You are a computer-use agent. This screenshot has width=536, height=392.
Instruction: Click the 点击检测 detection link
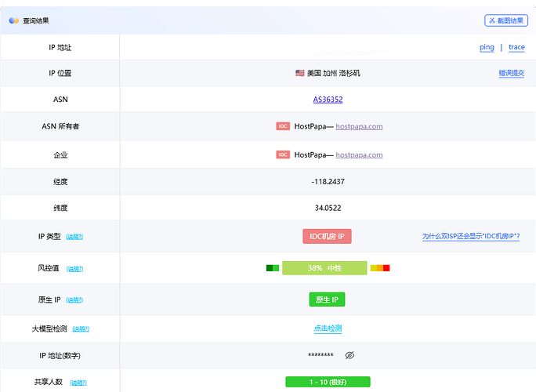(328, 328)
